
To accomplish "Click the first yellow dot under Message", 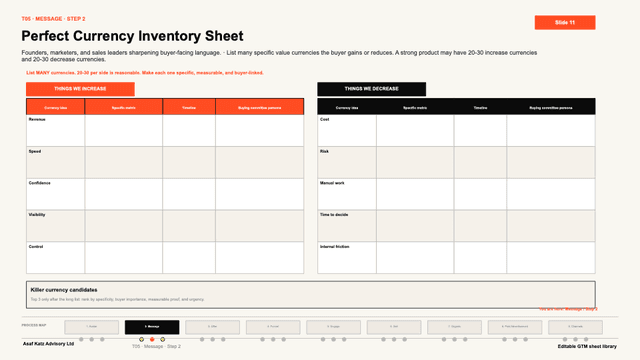I will tap(141, 339).
